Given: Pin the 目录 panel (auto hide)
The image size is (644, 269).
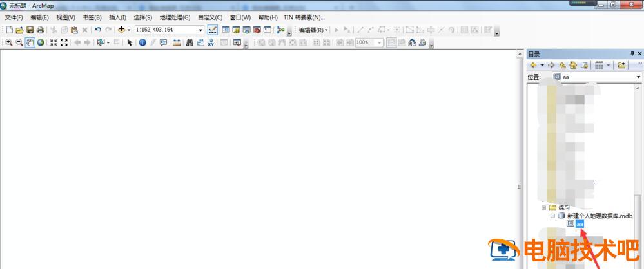Looking at the screenshot, I should point(632,53).
